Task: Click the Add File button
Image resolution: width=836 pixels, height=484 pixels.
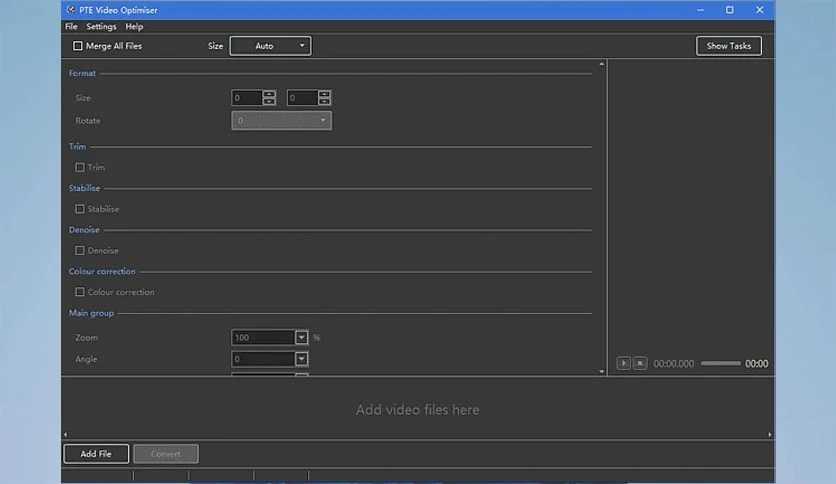Action: pyautogui.click(x=96, y=454)
